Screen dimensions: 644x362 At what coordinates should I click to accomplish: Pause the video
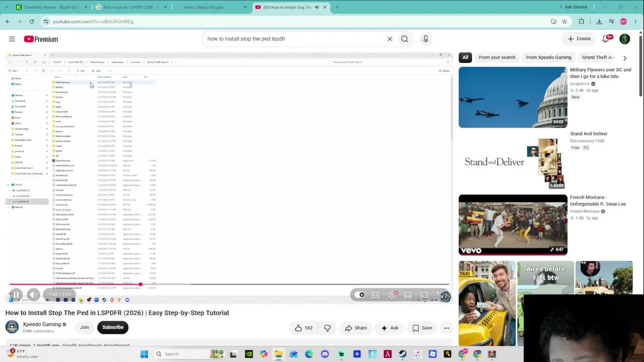tap(16, 295)
